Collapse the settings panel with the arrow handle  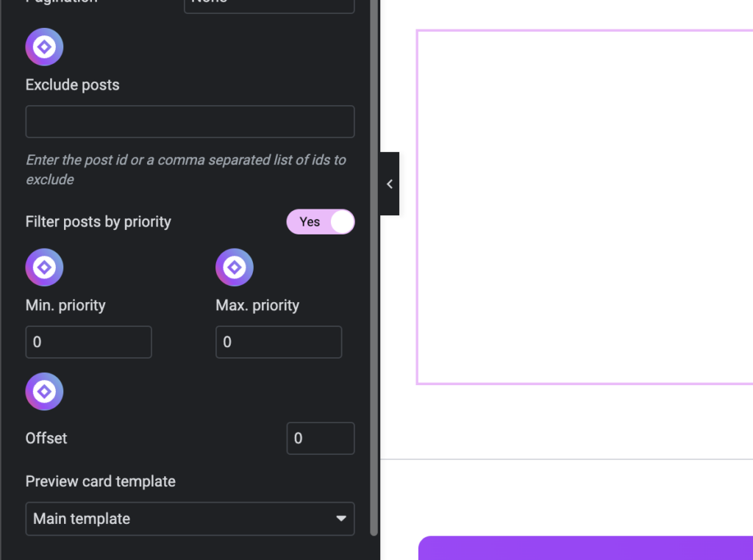[390, 184]
